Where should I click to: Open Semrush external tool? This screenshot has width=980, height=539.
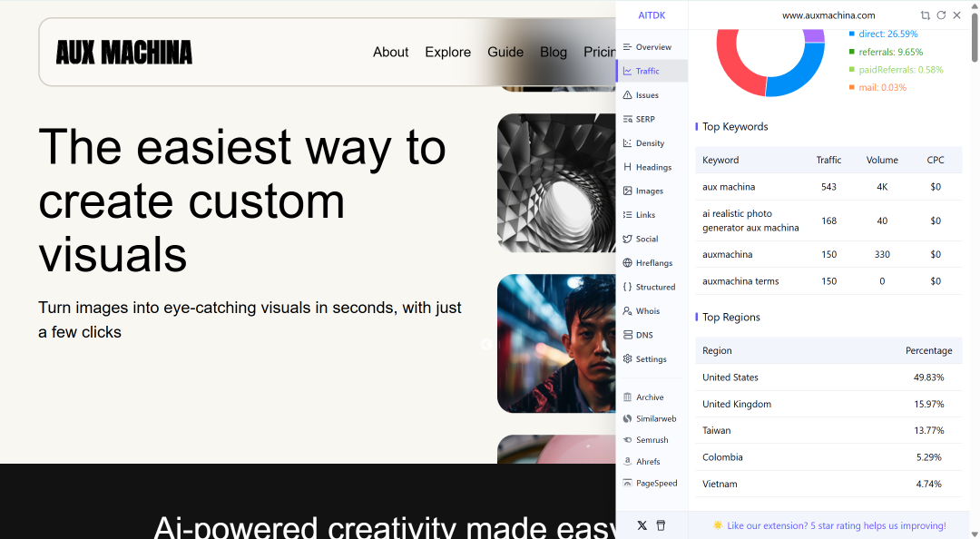click(652, 440)
